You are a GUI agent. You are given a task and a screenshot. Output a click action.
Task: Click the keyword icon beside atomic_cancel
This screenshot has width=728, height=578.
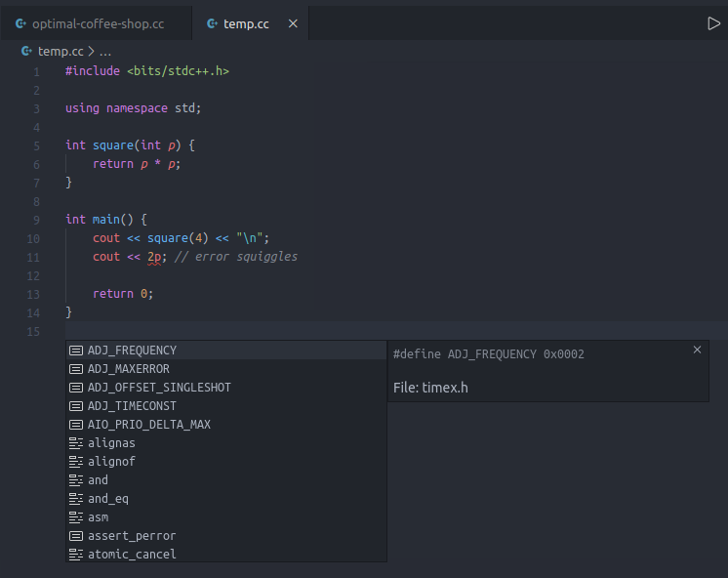pyautogui.click(x=76, y=555)
